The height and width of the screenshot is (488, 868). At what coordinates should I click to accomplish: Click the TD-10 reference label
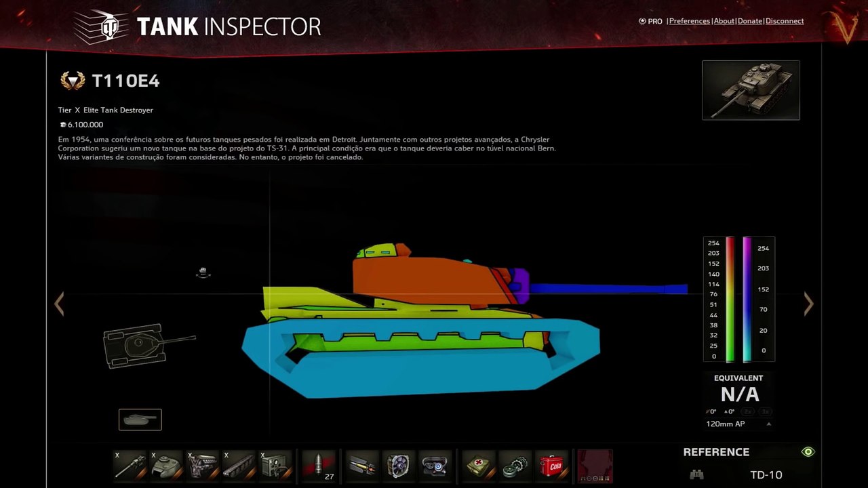pos(766,474)
